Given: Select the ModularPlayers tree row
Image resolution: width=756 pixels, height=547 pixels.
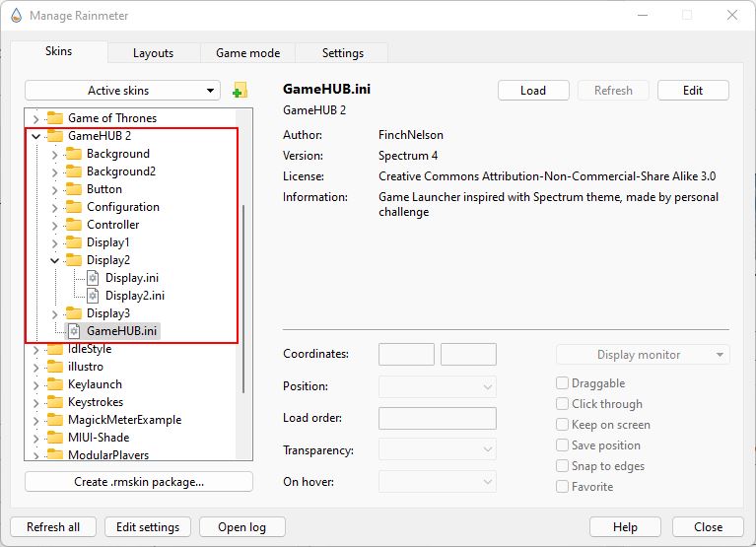Looking at the screenshot, I should tap(108, 455).
